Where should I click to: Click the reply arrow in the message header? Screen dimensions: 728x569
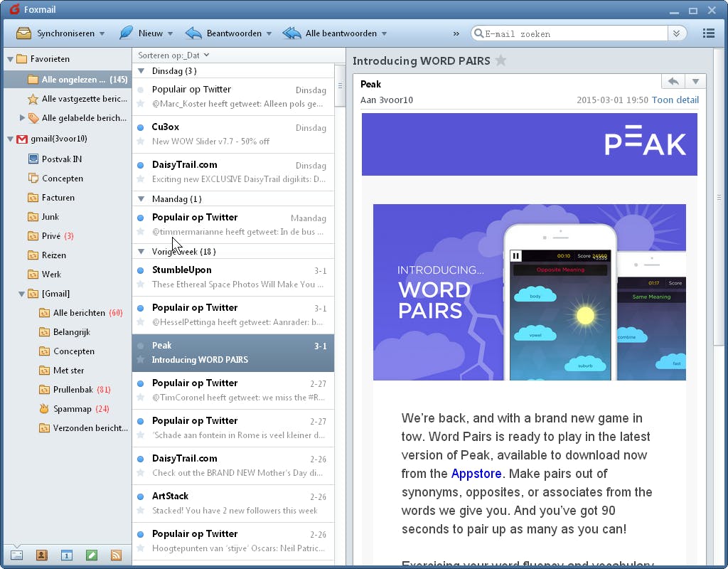(673, 81)
